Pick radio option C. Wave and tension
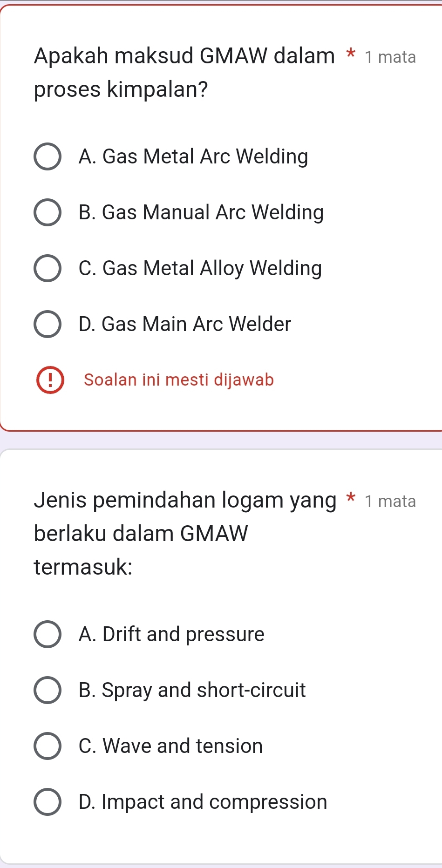The image size is (442, 868). (48, 746)
